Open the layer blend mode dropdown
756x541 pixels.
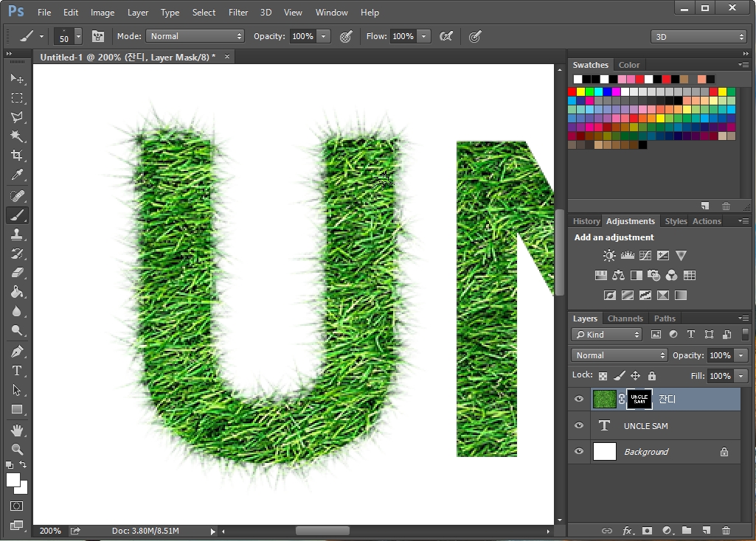pyautogui.click(x=620, y=355)
